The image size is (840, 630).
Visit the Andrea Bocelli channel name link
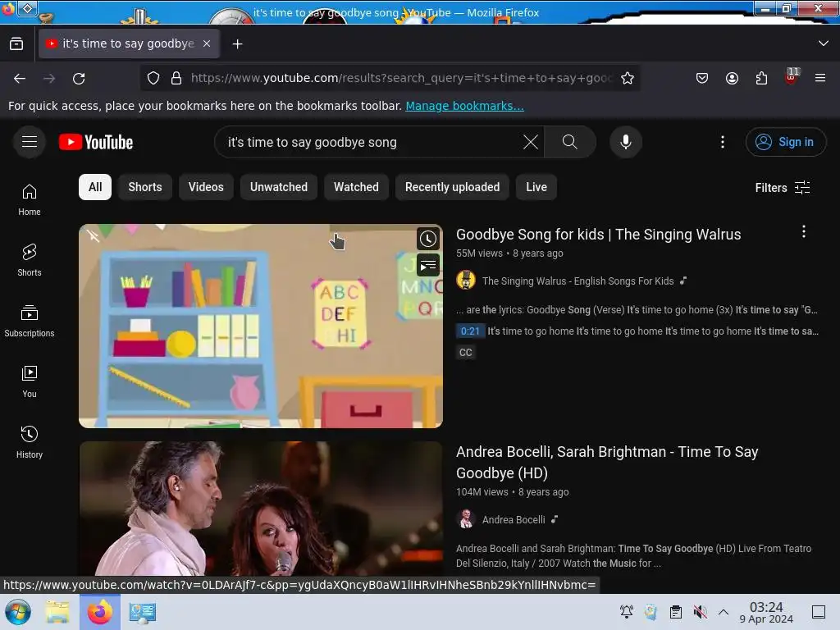click(x=514, y=519)
